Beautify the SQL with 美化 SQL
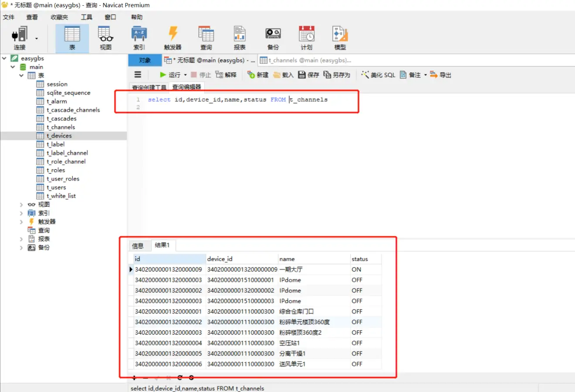 [378, 74]
